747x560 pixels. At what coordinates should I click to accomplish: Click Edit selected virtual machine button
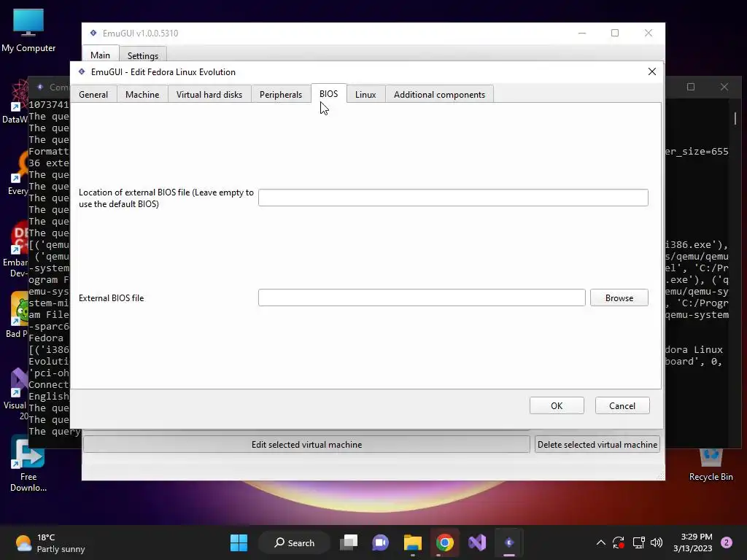[306, 444]
